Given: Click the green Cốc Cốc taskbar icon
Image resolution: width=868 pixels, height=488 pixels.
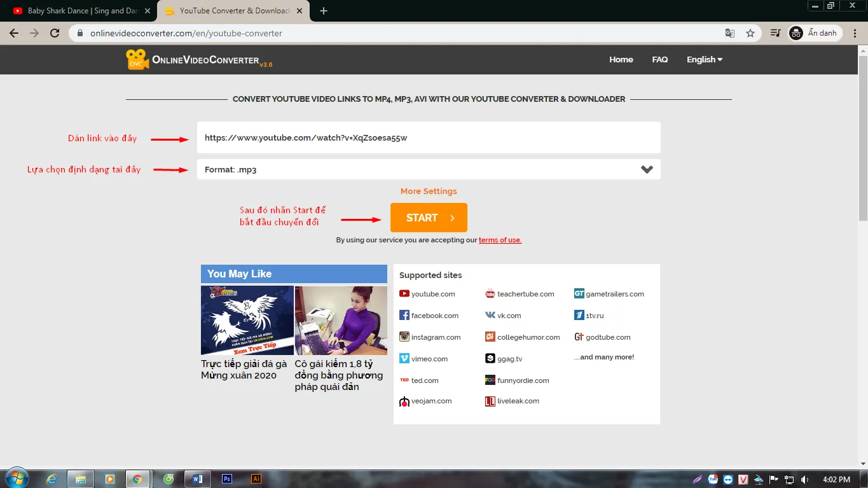Looking at the screenshot, I should tap(169, 479).
